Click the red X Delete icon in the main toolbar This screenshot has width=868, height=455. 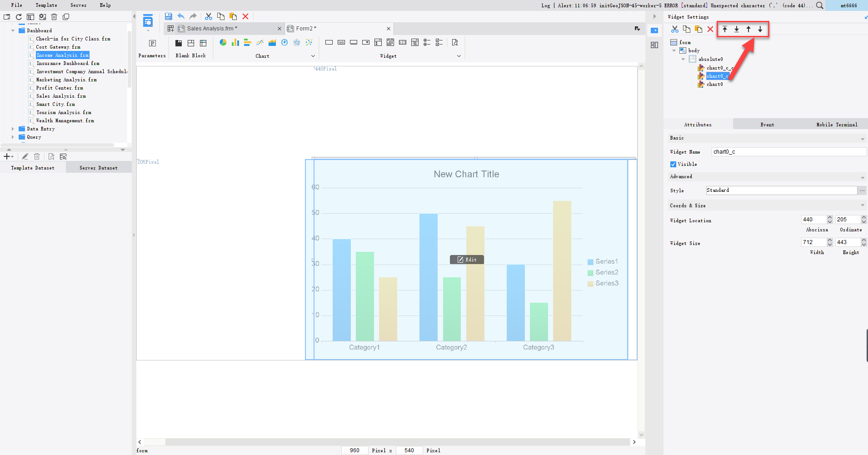point(245,16)
